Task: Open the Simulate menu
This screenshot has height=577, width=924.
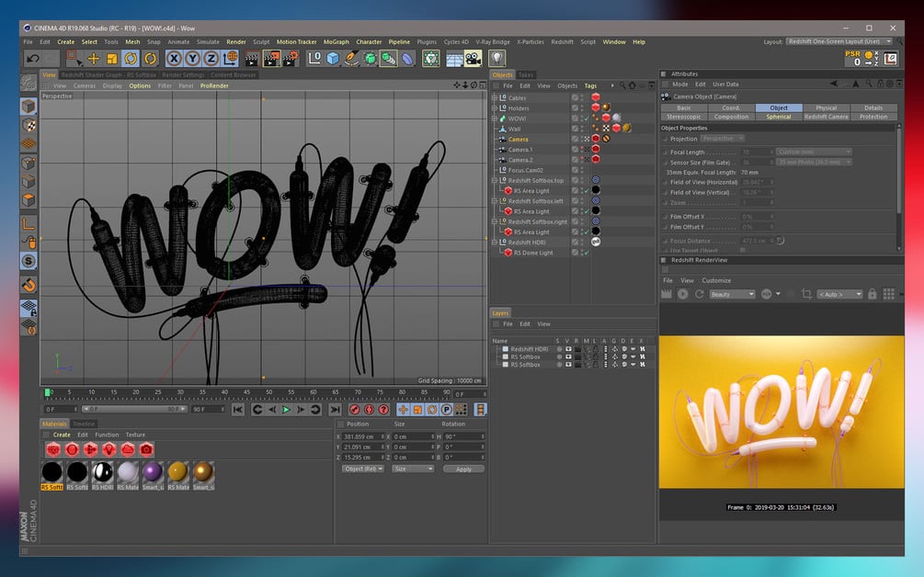Action: pos(208,41)
